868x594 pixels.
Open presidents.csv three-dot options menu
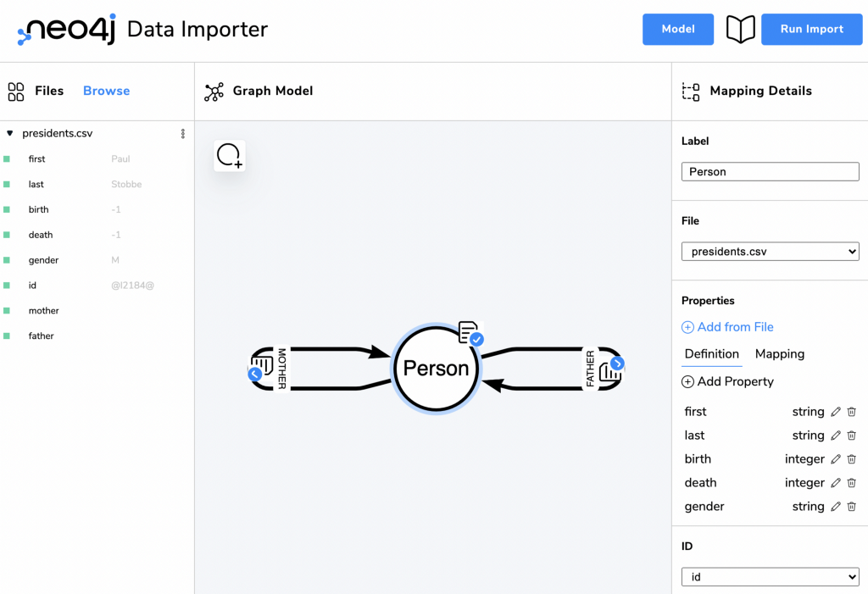183,133
